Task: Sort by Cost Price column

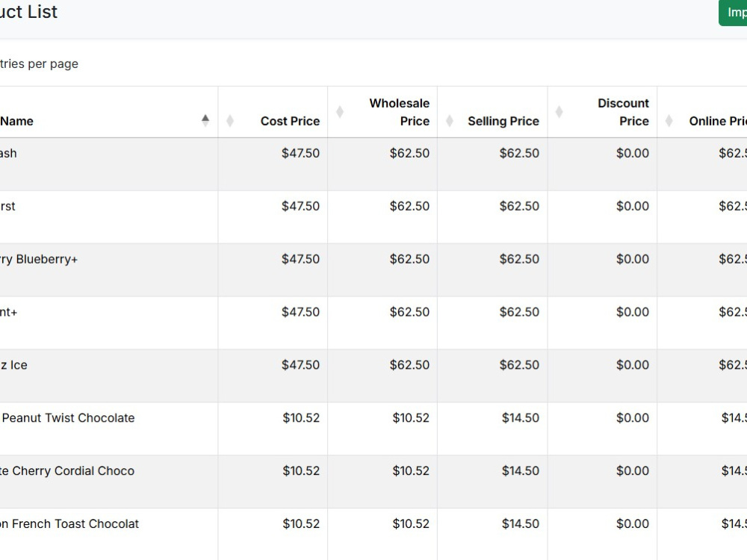Action: (230, 121)
